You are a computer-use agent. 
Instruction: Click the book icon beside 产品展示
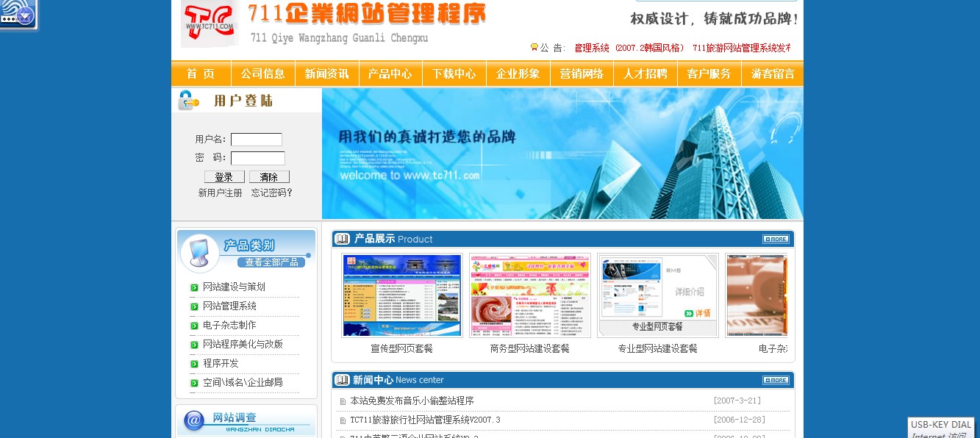click(342, 239)
